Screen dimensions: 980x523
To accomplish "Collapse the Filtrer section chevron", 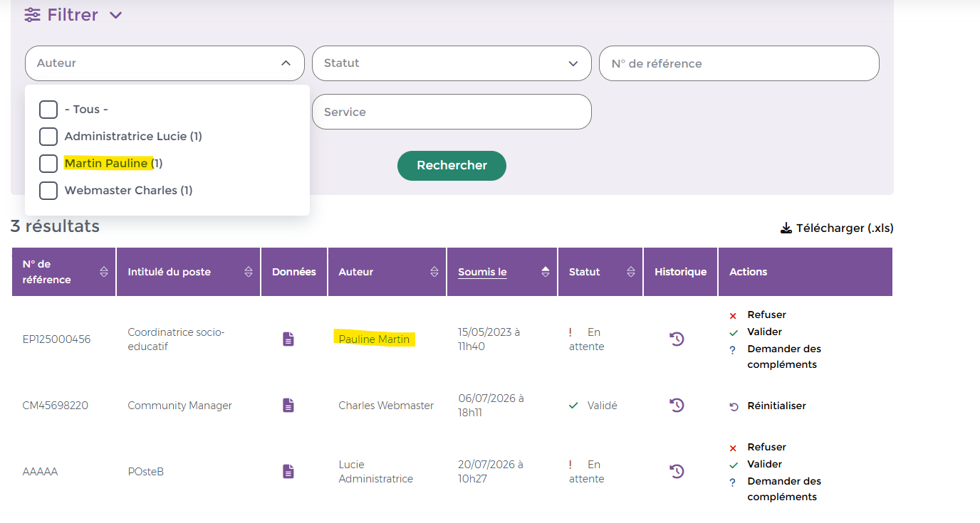I will (x=116, y=15).
